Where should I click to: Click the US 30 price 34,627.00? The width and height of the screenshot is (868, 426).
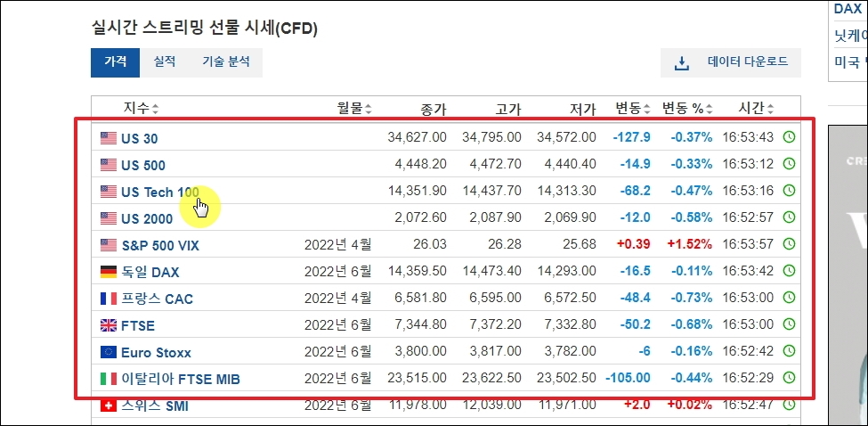[x=417, y=137]
